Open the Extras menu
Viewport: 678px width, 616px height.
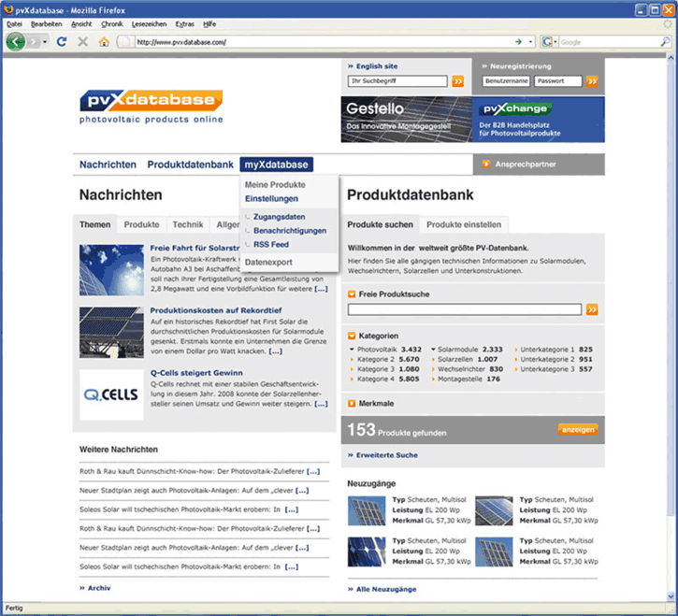click(x=184, y=24)
